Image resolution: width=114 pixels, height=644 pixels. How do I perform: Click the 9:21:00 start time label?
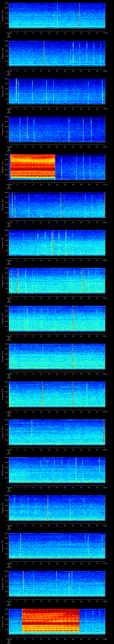tap(9, 223)
